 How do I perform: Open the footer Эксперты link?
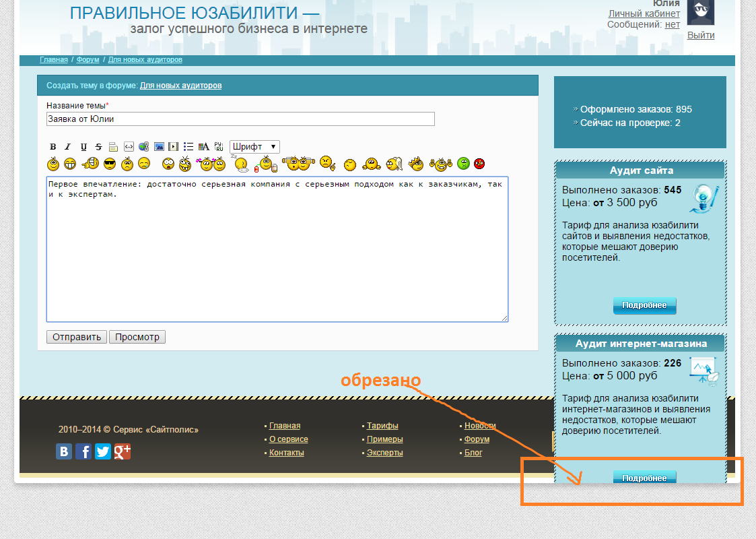click(385, 453)
